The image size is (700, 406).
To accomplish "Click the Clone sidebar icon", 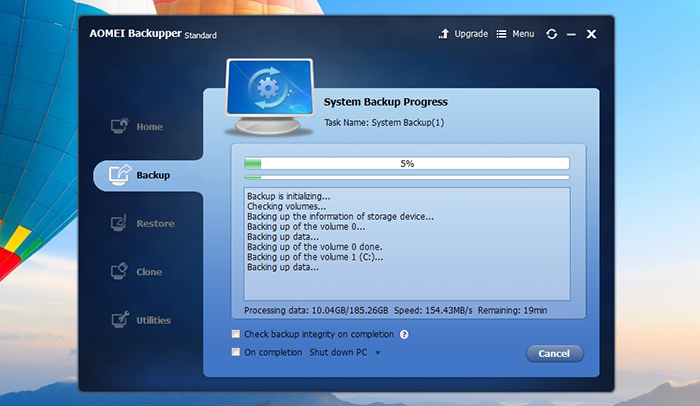I will pos(119,271).
